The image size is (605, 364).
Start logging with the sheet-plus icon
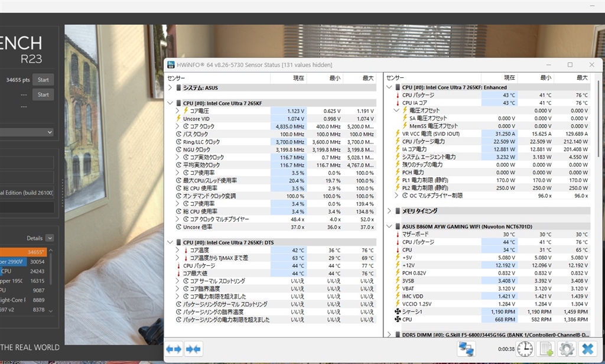tap(546, 349)
